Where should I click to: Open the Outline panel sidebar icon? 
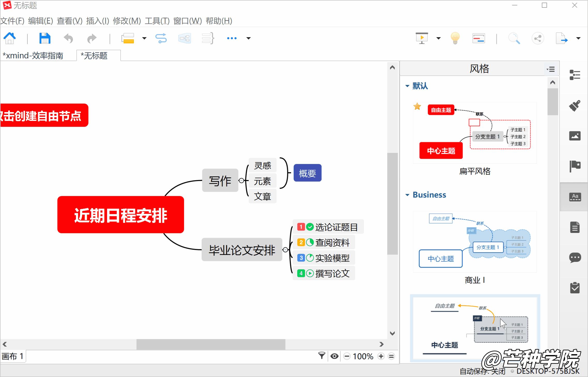(575, 75)
